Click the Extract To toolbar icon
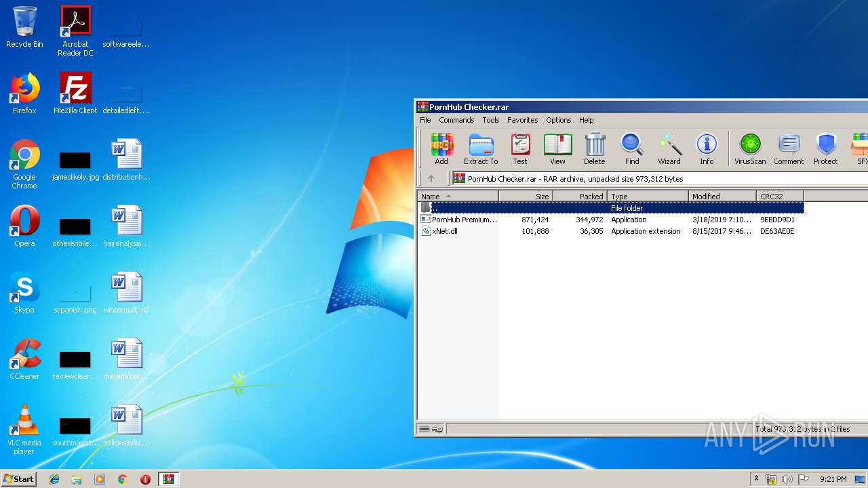Image resolution: width=868 pixels, height=488 pixels. click(x=481, y=148)
